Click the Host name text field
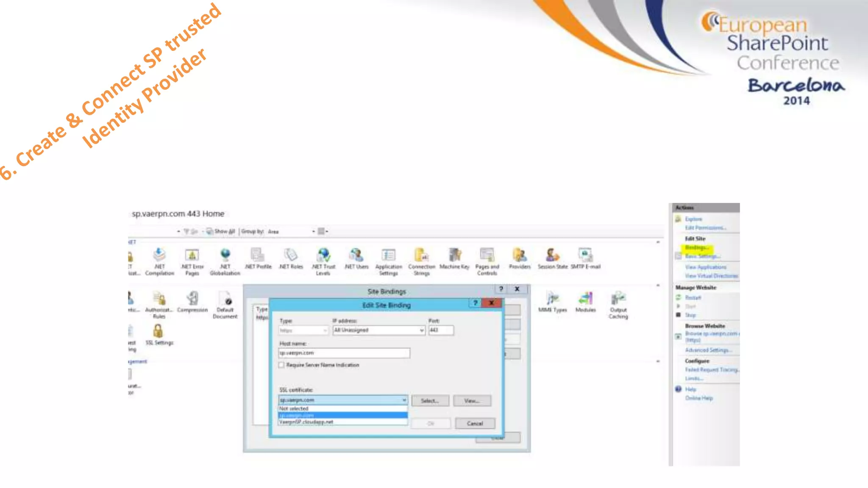The width and height of the screenshot is (868, 488). (x=344, y=353)
